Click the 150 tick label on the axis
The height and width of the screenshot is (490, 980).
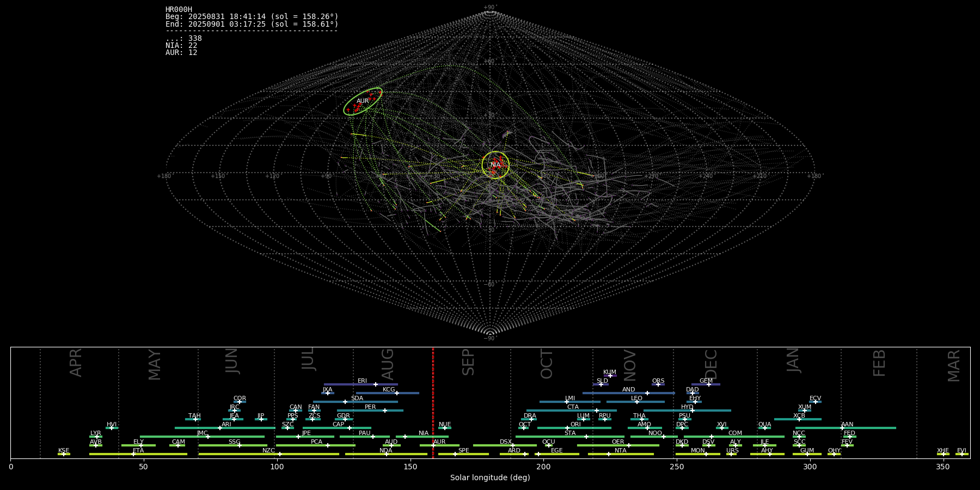[411, 467]
